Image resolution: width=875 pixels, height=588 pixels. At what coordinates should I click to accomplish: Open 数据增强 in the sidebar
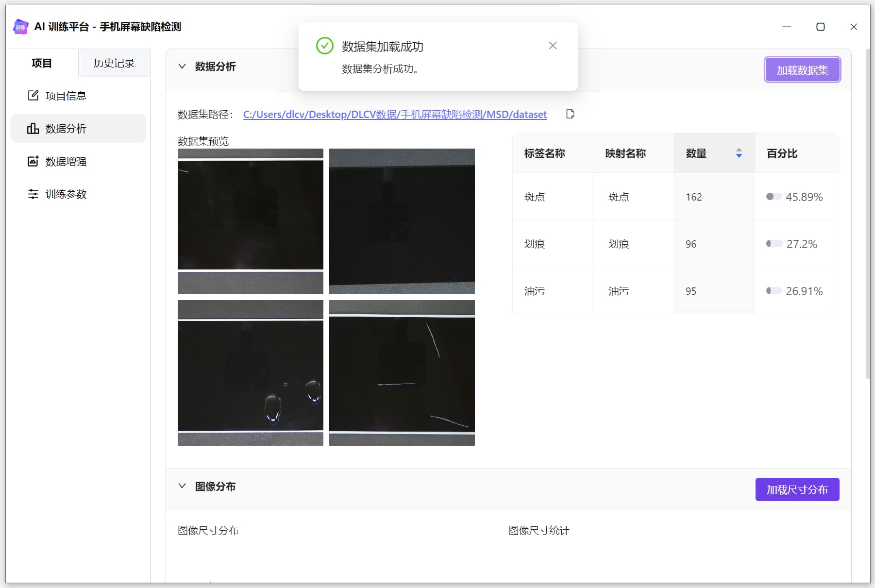click(x=78, y=161)
